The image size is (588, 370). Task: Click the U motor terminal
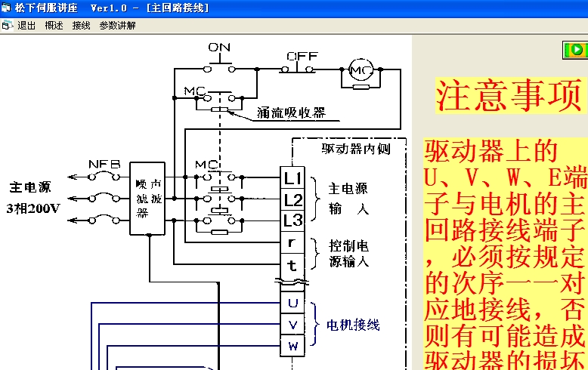[x=292, y=304]
